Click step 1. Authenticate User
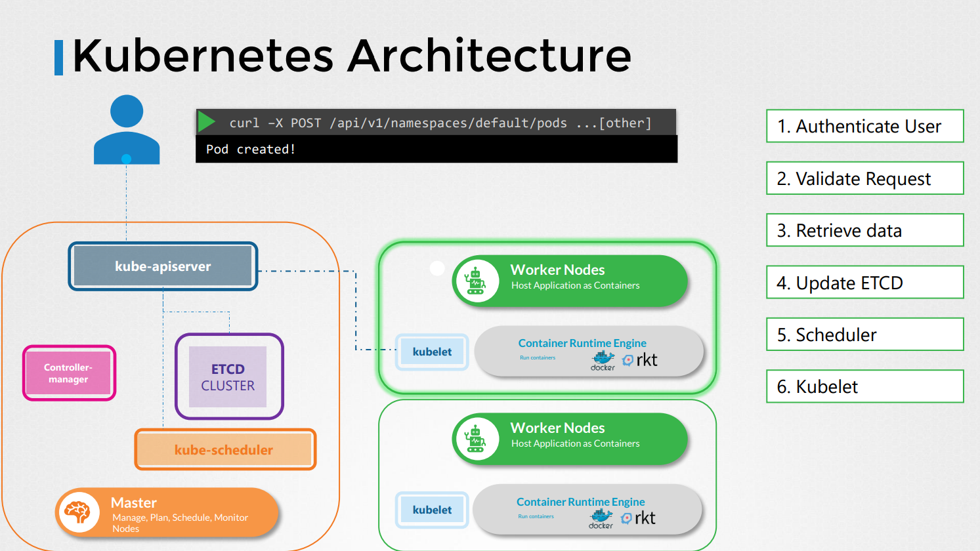 pyautogui.click(x=864, y=126)
